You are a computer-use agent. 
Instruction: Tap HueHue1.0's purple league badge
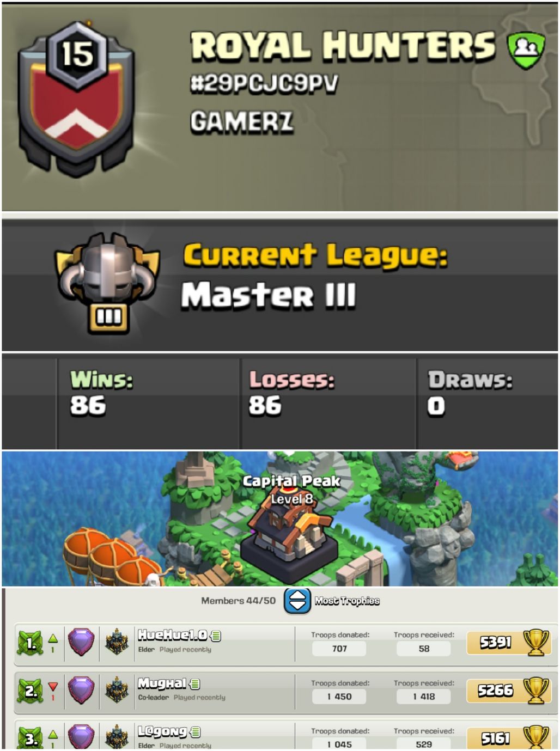[81, 642]
